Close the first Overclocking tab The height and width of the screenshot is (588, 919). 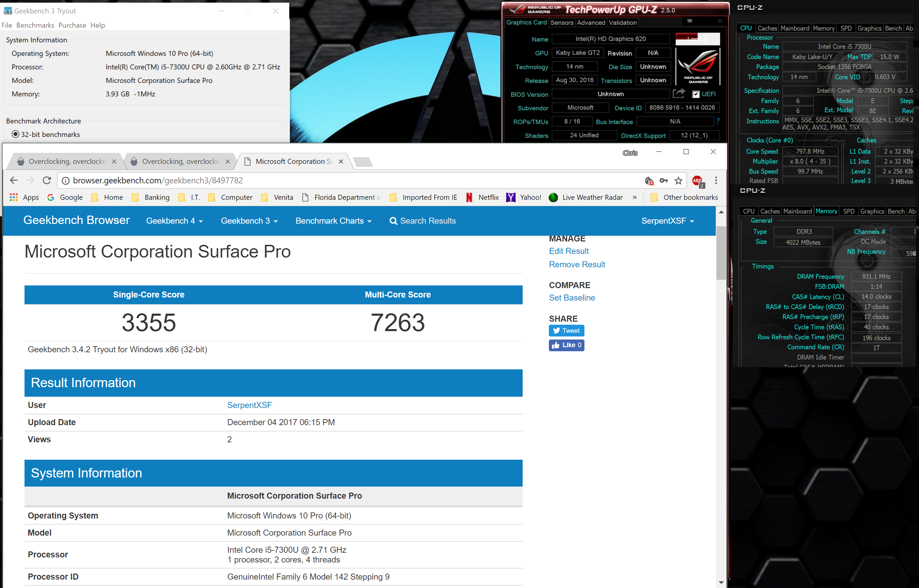pyautogui.click(x=114, y=162)
